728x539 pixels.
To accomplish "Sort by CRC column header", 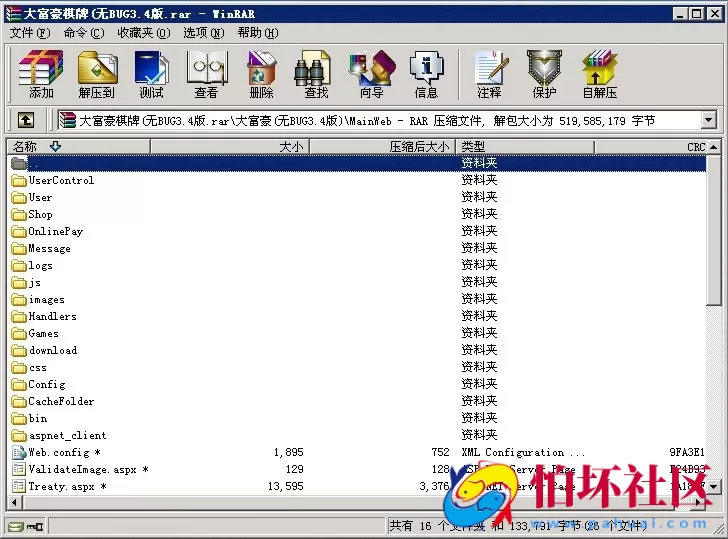I will [x=650, y=147].
